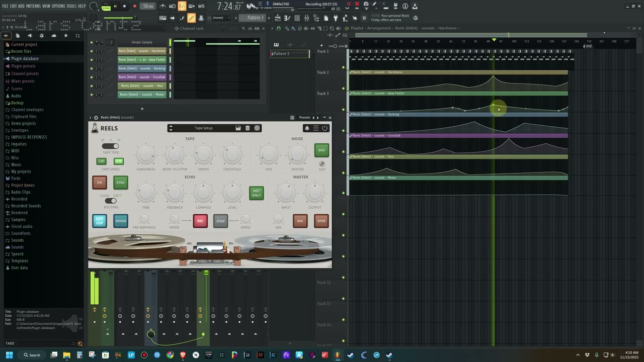Viewport: 644px width, 362px height.
Task: Toggle the WET ONLY button
Action: pyautogui.click(x=257, y=193)
